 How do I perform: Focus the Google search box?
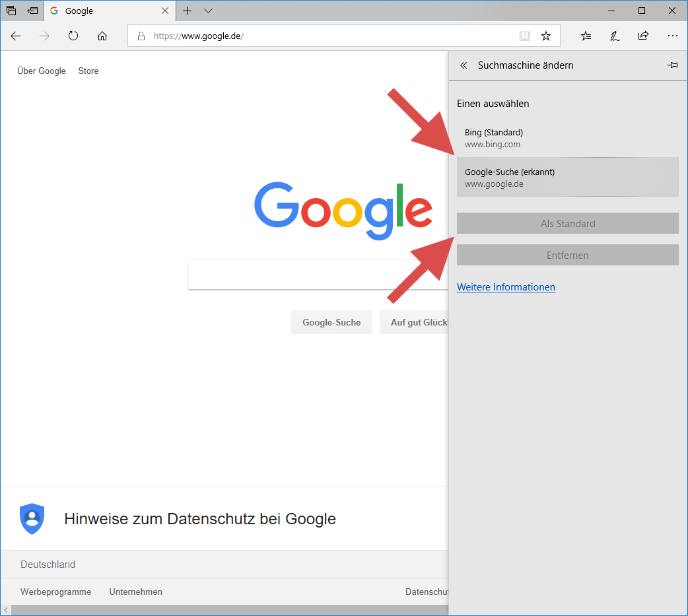coord(318,275)
